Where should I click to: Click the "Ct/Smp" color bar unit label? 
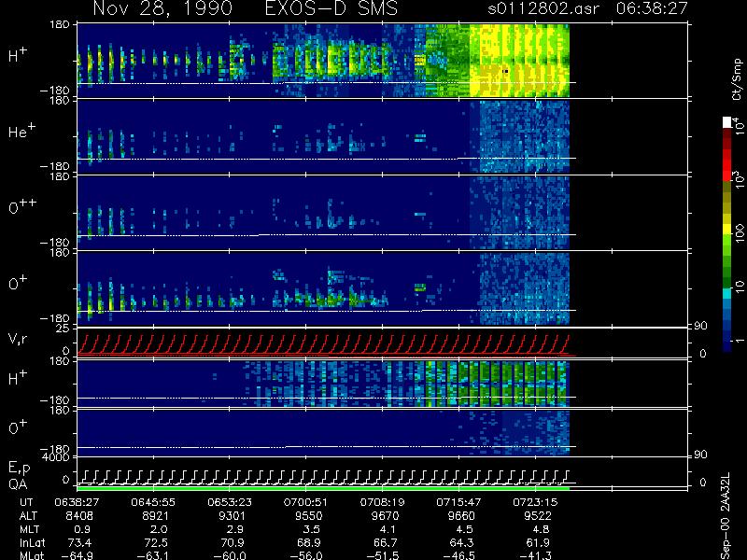(738, 79)
